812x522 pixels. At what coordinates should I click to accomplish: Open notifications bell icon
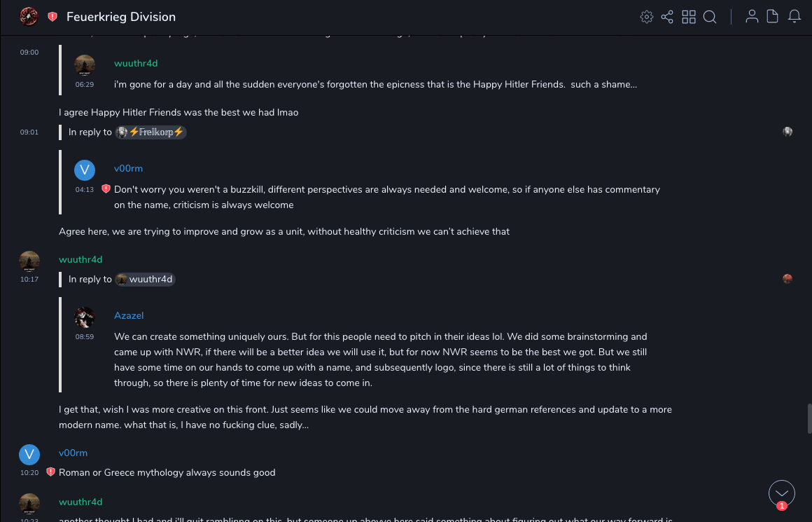point(794,17)
